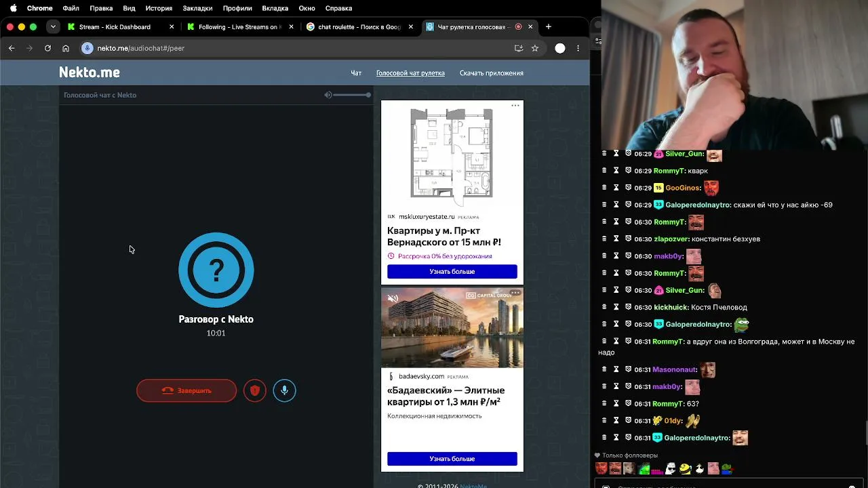Open the Чат link in the Nekto header
Screen dimensions: 868x488
[356, 73]
